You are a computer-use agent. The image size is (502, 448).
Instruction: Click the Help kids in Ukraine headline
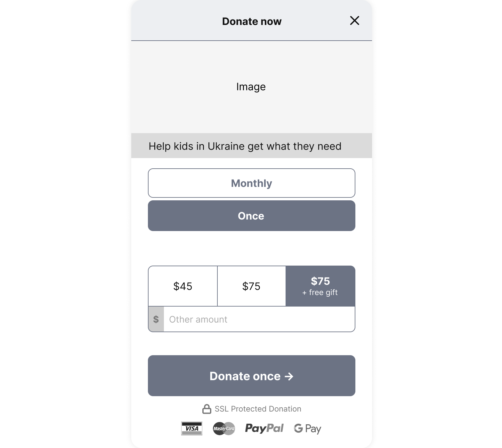click(x=245, y=146)
